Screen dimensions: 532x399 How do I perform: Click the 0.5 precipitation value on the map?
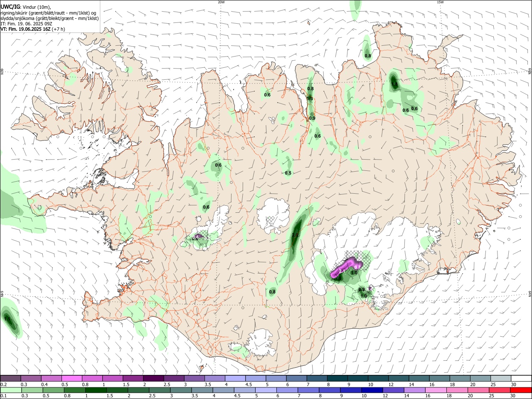coord(288,173)
